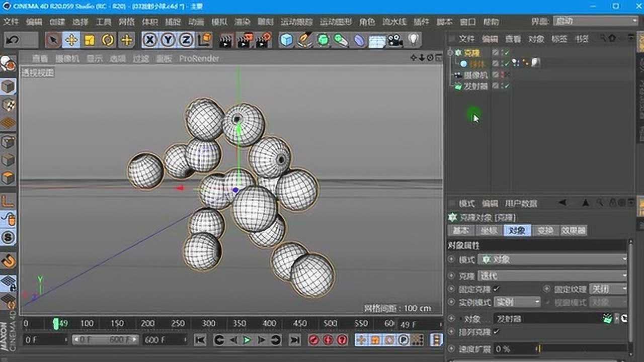Click the Undo arrow icon

coord(12,40)
